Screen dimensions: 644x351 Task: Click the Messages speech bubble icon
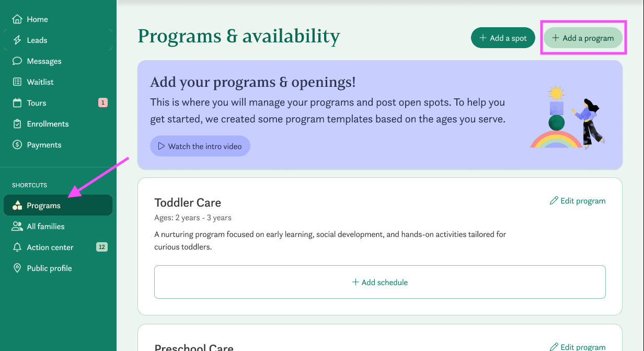[x=17, y=61]
